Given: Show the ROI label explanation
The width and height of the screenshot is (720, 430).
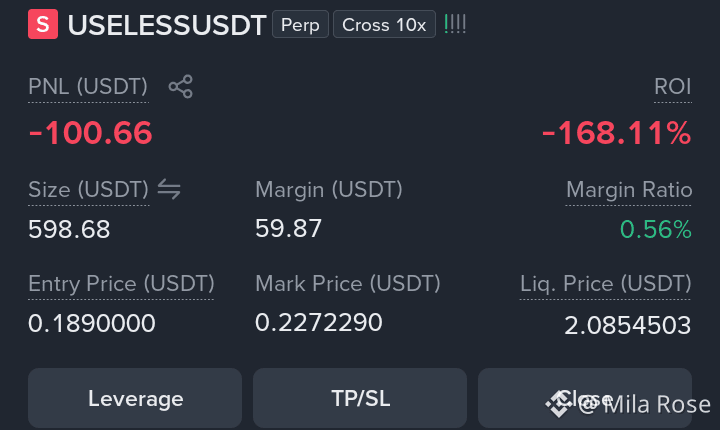Looking at the screenshot, I should point(673,87).
